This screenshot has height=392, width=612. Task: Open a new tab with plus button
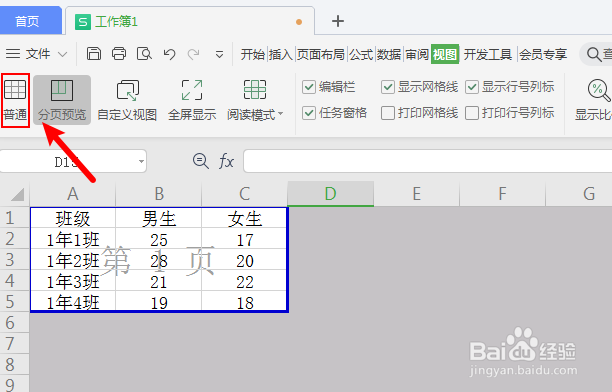[x=338, y=21]
